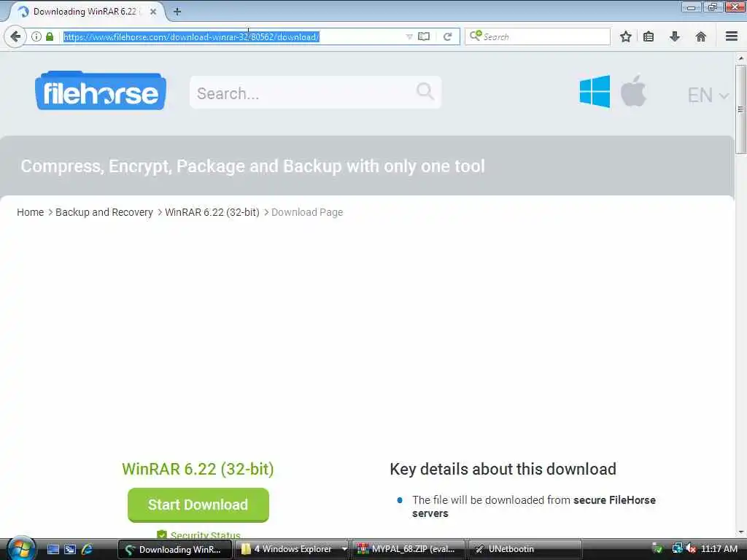Viewport: 747px width, 560px height.
Task: Activate Downloading WinR... taskbar button
Action: [175, 549]
